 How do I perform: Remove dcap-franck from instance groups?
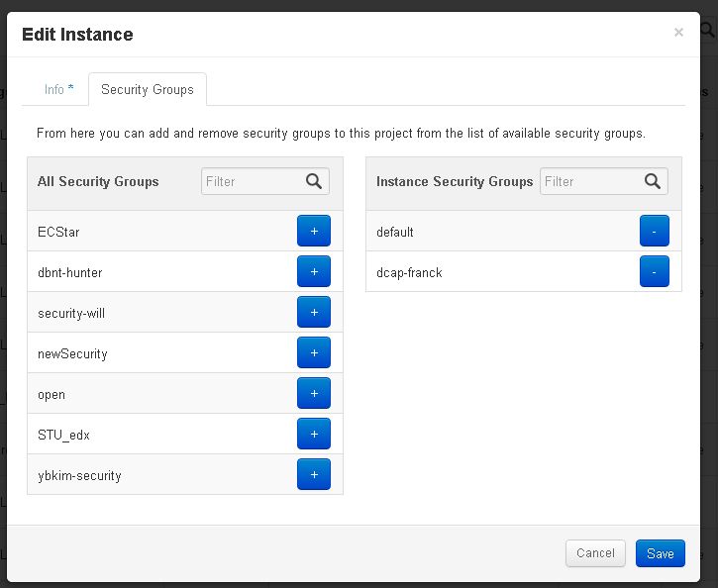click(x=655, y=271)
